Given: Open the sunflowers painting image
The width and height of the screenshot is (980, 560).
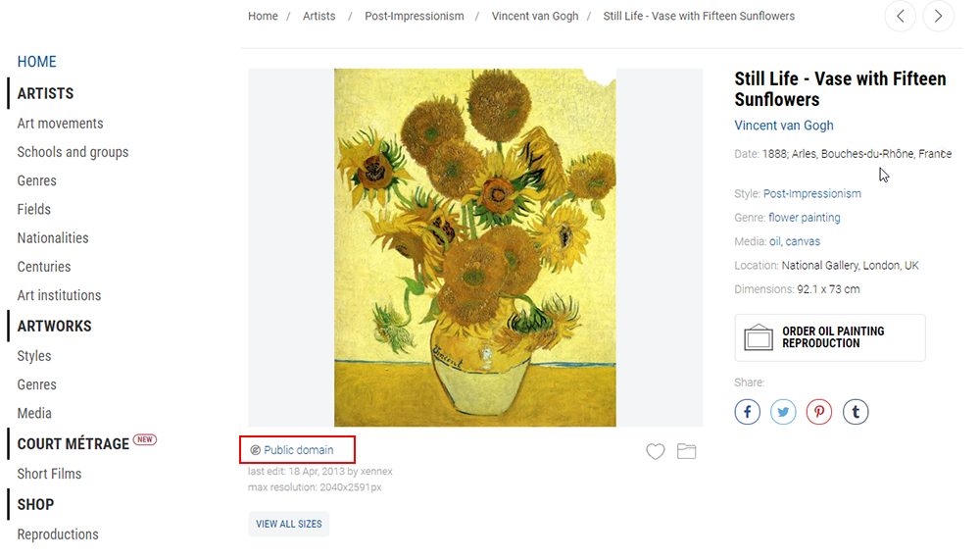Looking at the screenshot, I should (475, 247).
